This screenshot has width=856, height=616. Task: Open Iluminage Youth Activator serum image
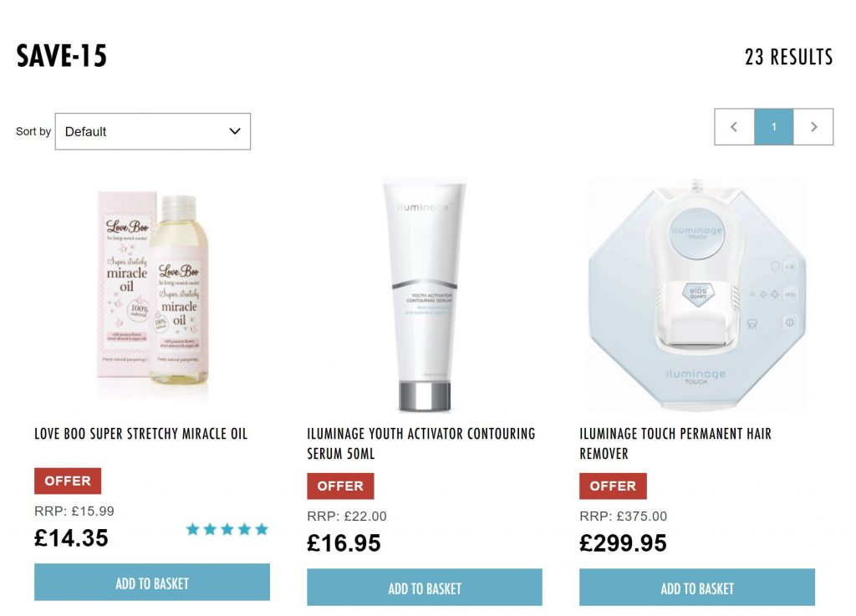[425, 295]
